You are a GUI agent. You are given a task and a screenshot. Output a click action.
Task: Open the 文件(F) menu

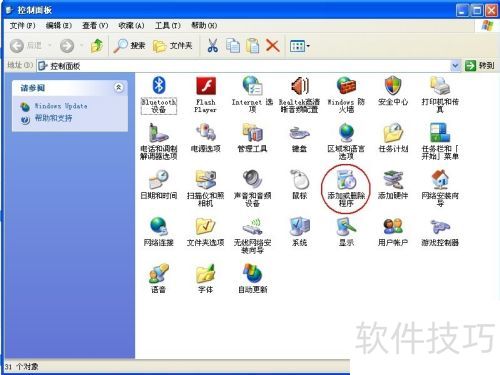click(x=22, y=25)
